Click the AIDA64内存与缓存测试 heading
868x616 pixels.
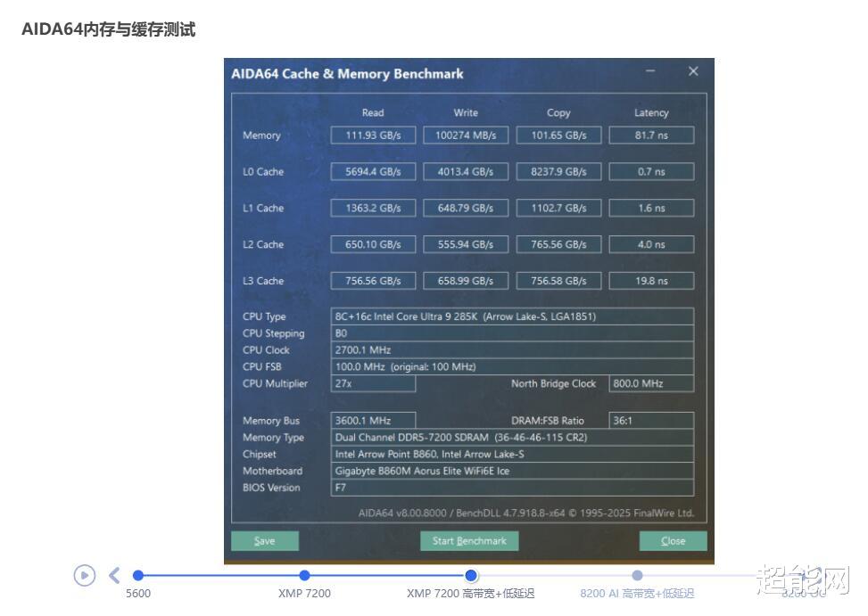click(x=109, y=29)
